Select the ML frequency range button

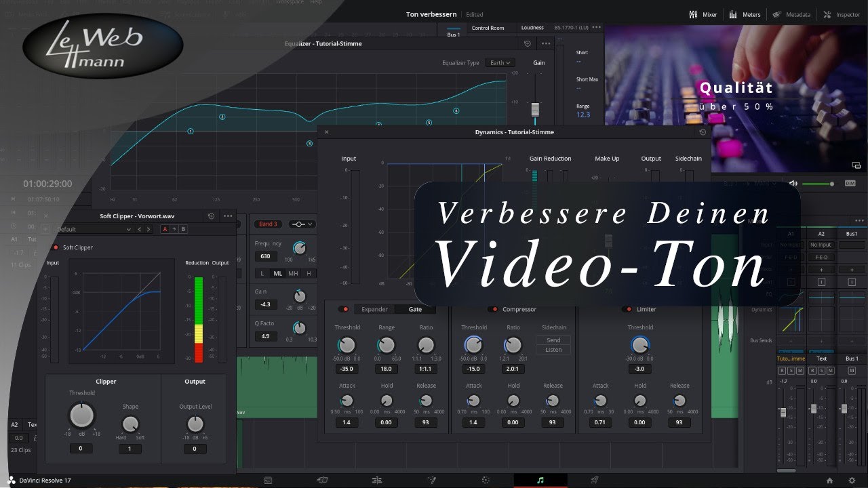[277, 273]
